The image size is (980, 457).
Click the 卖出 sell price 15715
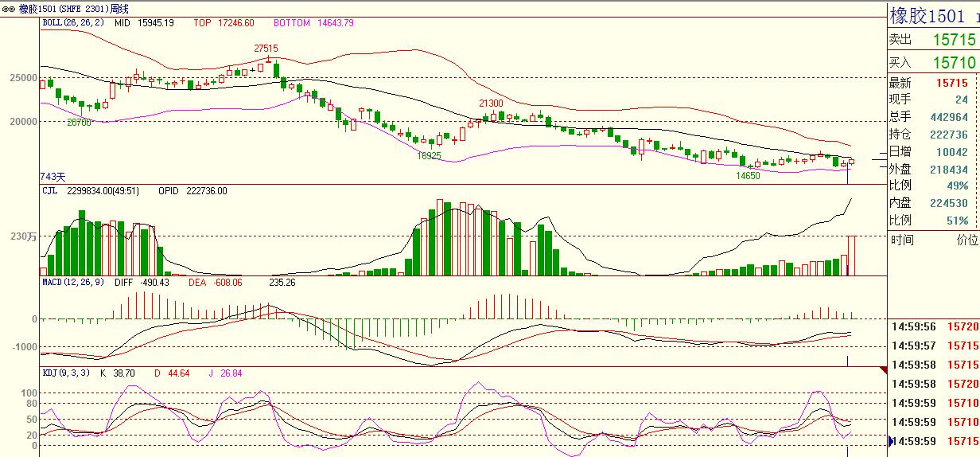tap(954, 40)
